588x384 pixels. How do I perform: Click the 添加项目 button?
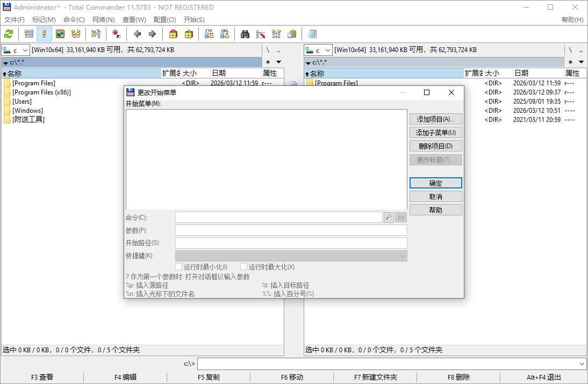point(435,119)
